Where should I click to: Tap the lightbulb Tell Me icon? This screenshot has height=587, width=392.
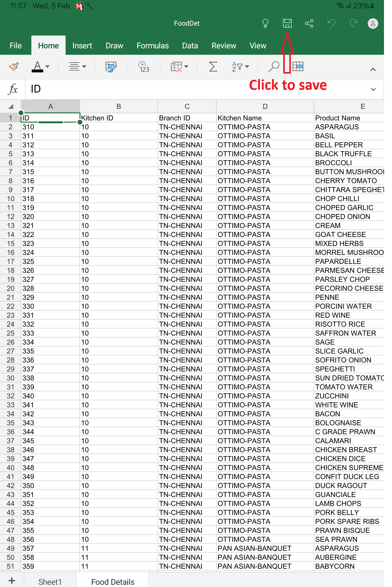tap(265, 23)
